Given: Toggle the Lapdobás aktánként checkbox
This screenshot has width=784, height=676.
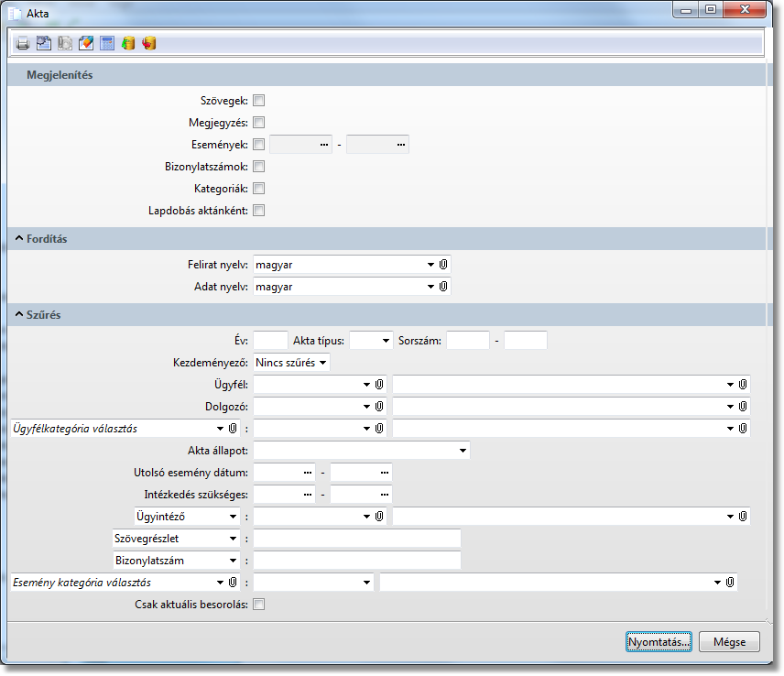Looking at the screenshot, I should click(x=259, y=211).
